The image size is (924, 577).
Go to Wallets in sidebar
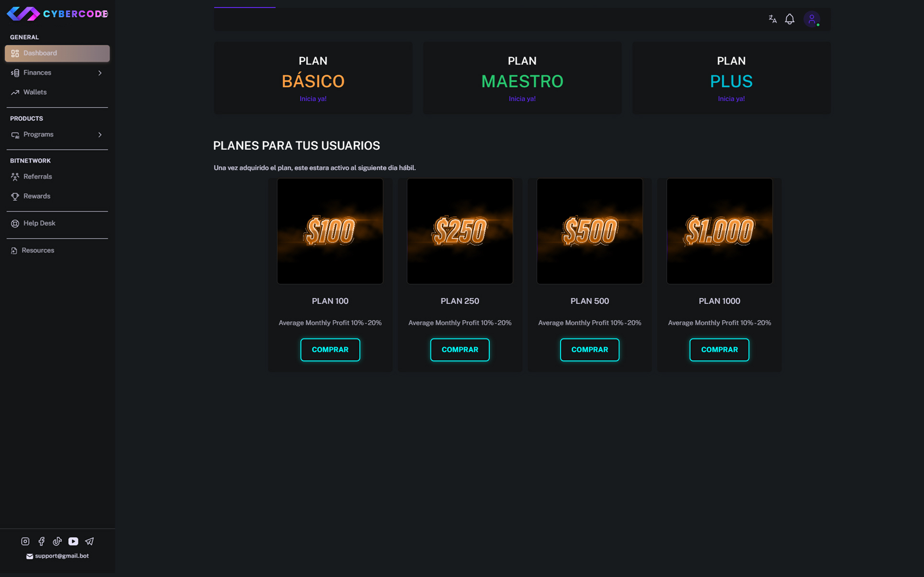(x=35, y=92)
